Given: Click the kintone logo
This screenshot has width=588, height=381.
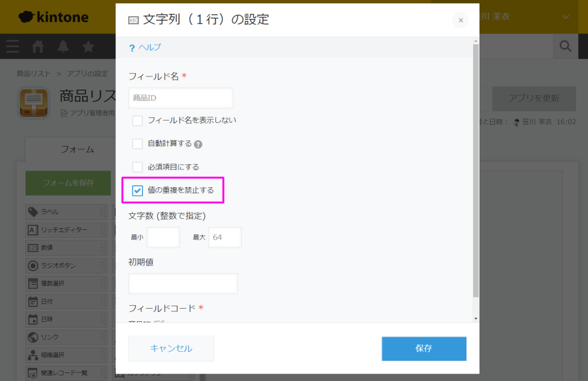Looking at the screenshot, I should pos(53,17).
